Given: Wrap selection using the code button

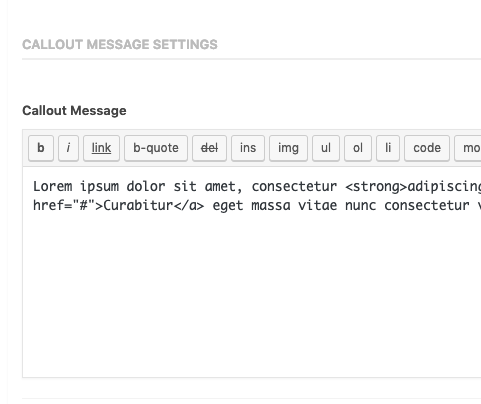Looking at the screenshot, I should coord(427,148).
